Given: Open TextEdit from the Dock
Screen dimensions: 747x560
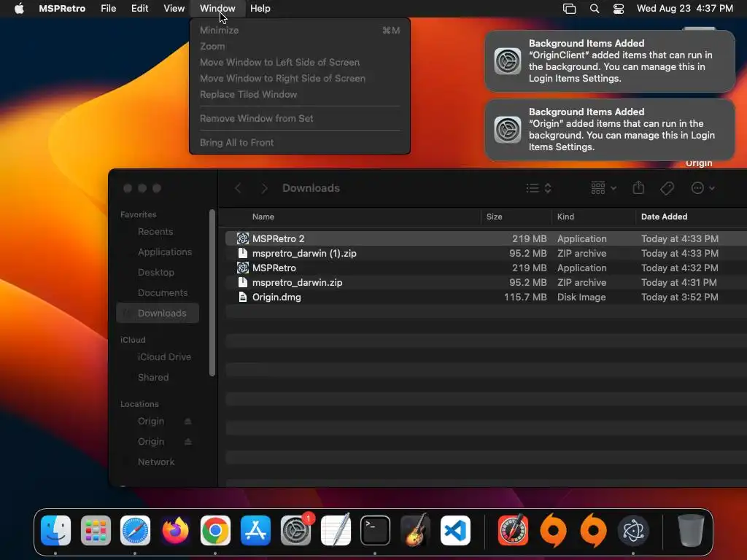Looking at the screenshot, I should point(336,531).
